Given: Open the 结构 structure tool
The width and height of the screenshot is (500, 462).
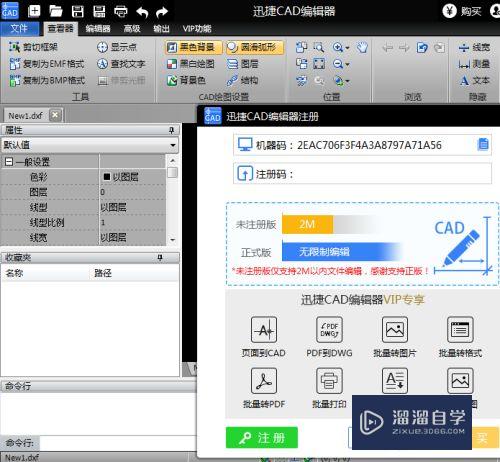Looking at the screenshot, I should coord(242,80).
